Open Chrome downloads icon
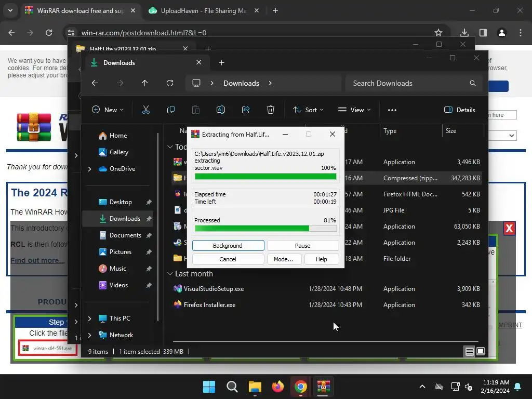 pyautogui.click(x=464, y=33)
